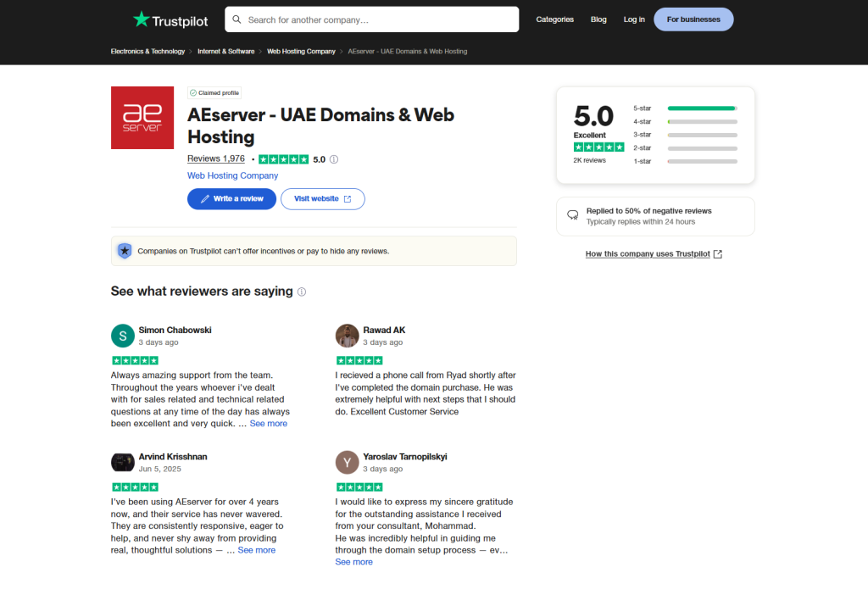Select the header star rating beside Reviews 1,976
This screenshot has width=868, height=589.
(x=283, y=159)
